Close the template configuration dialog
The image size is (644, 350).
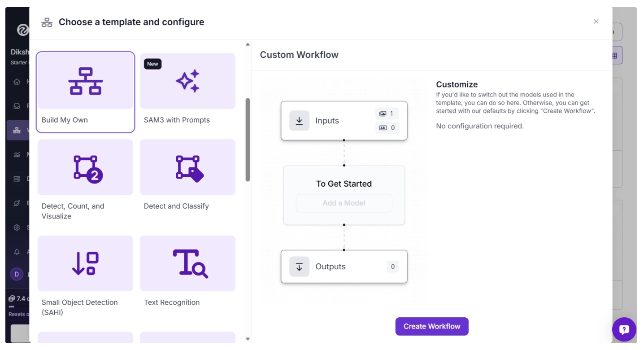pos(596,22)
